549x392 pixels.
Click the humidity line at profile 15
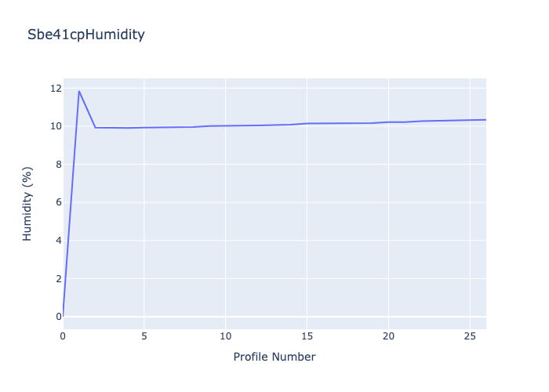pos(307,123)
